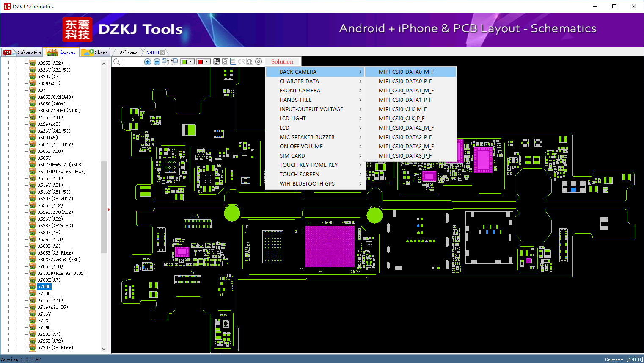Click the model list scroll-up arrow
The width and height of the screenshot is (644, 363).
pos(104,64)
